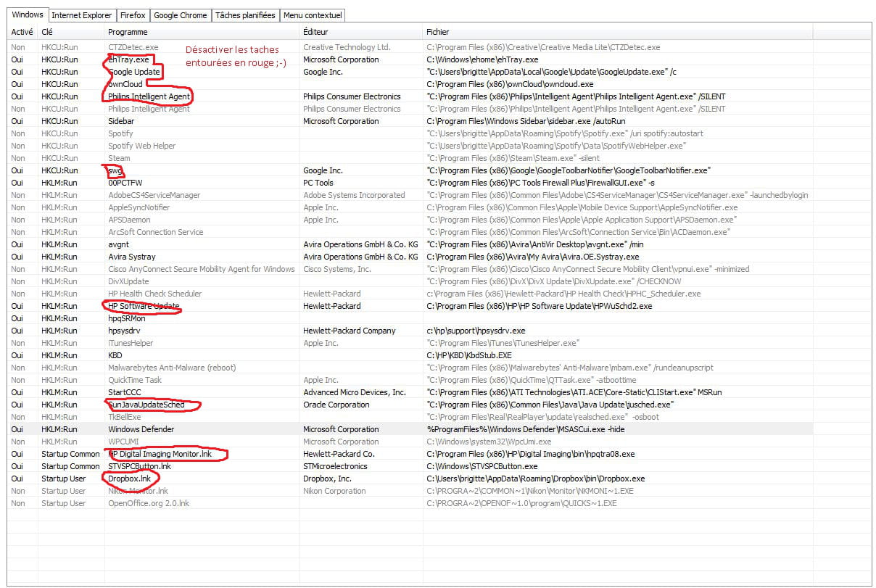Screen dimensions: 876x588
Task: Select the hpsysdrv program name
Action: click(125, 331)
